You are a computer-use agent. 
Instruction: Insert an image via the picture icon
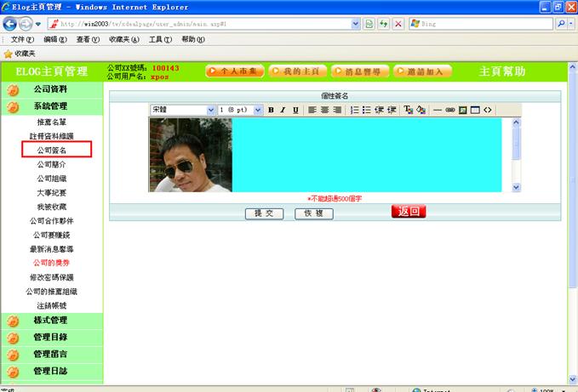point(463,111)
